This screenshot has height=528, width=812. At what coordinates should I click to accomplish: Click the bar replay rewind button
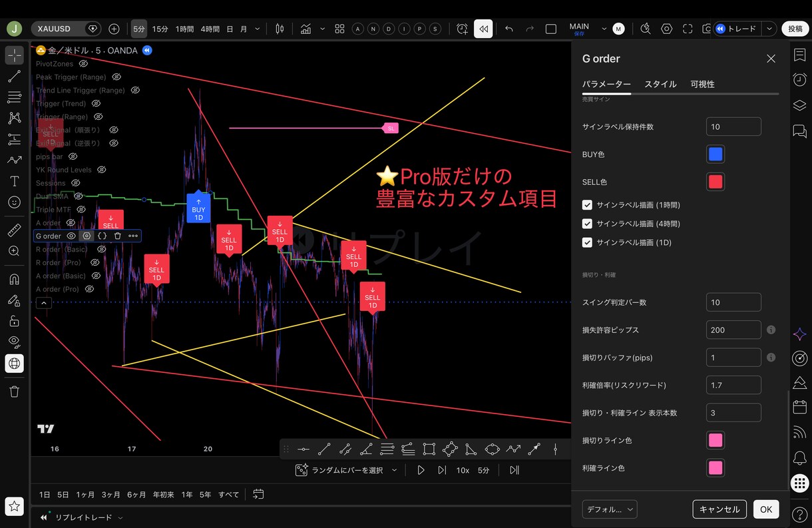coord(483,29)
